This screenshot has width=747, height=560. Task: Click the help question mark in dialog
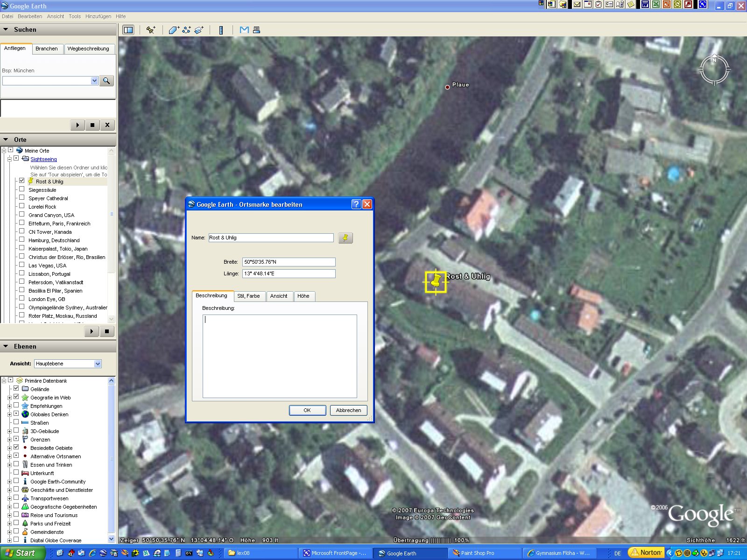[x=356, y=204]
